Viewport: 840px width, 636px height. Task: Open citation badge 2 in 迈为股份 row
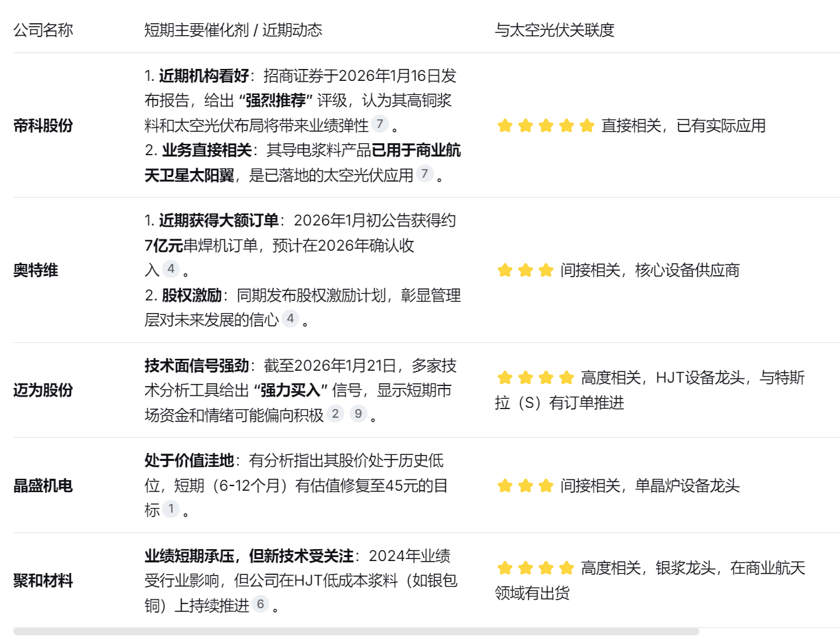pos(335,414)
